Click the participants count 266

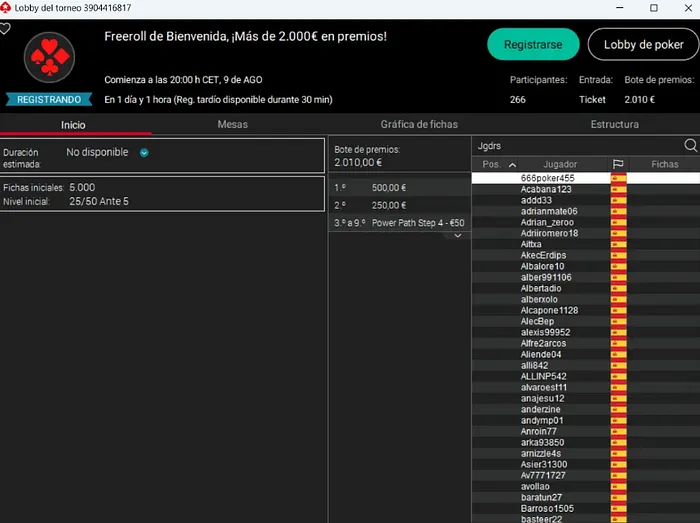[x=517, y=100]
